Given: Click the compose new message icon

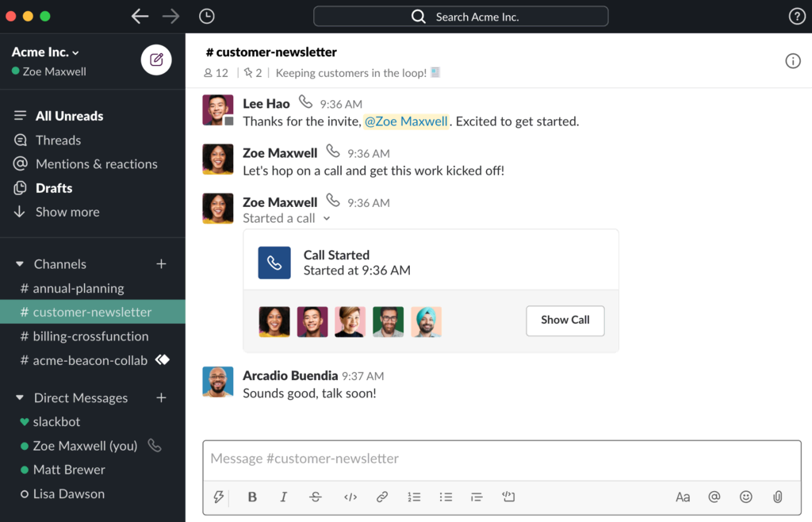Looking at the screenshot, I should coord(156,59).
